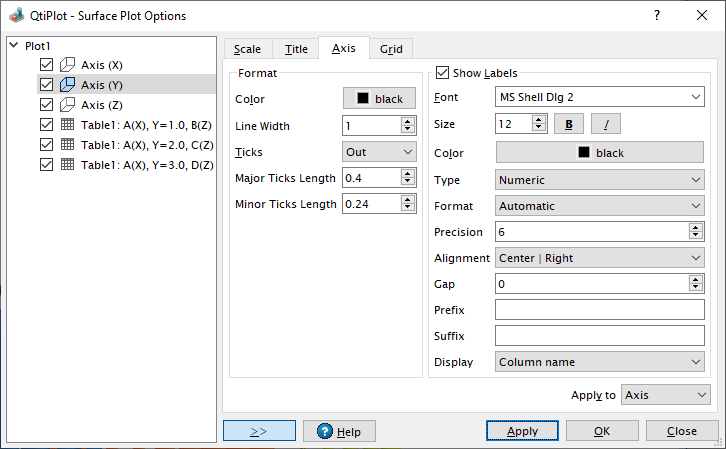Click the Axis (X) cube icon
The height and width of the screenshot is (449, 726).
(x=68, y=65)
